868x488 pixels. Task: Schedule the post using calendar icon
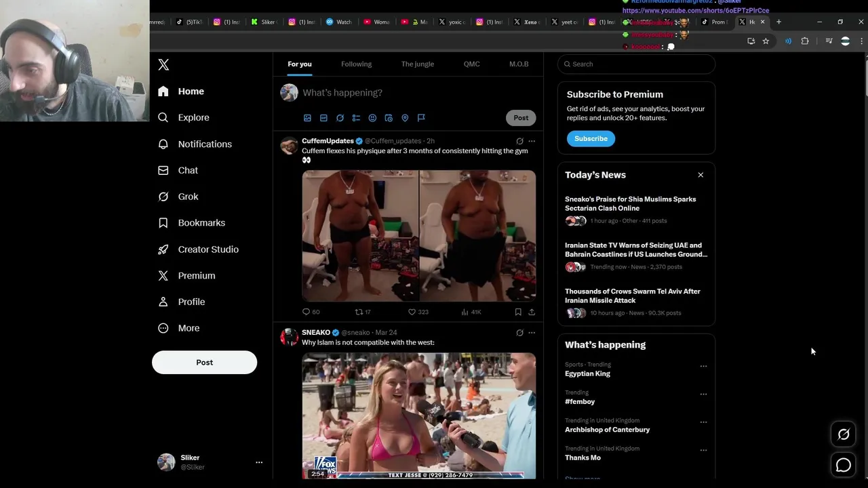[389, 118]
